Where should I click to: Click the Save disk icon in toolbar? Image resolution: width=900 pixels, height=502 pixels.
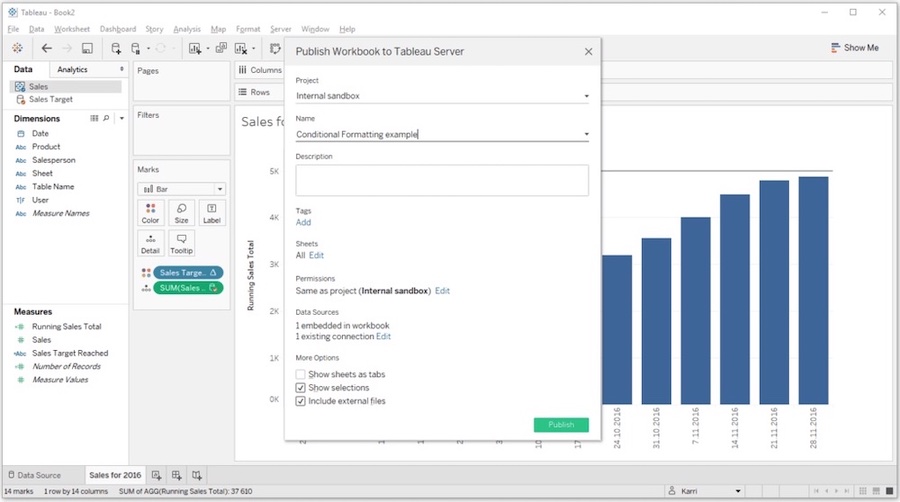[x=87, y=48]
